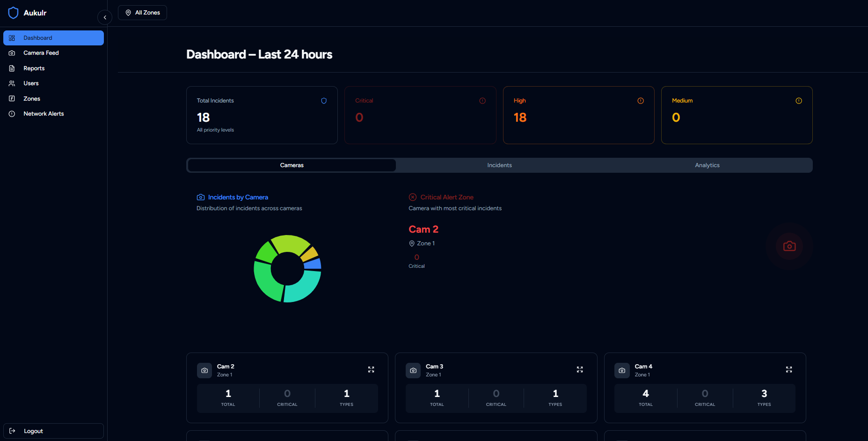This screenshot has width=868, height=441.
Task: Switch to the Analytics tab
Action: pos(707,165)
